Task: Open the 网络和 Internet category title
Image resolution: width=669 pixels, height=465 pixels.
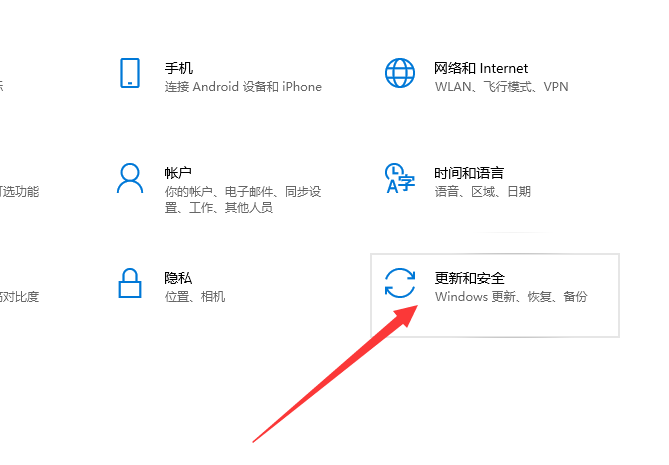Action: [x=481, y=68]
